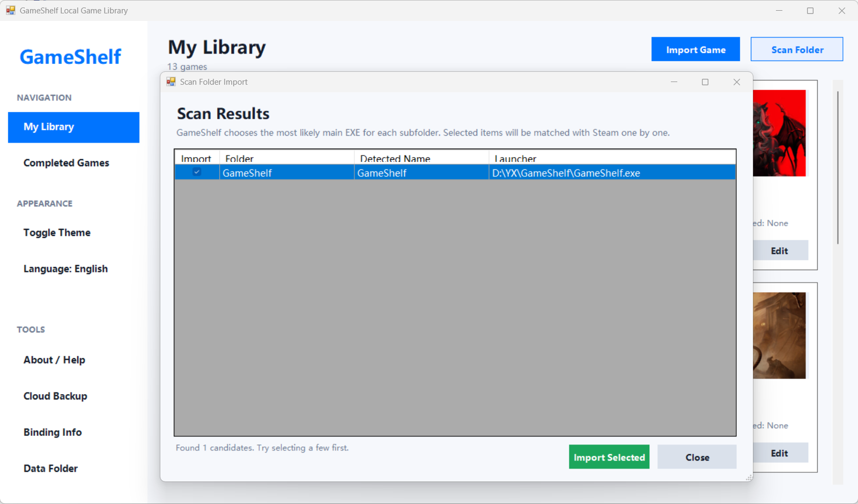858x504 pixels.
Task: Click the Scan Folder button in main window
Action: point(797,49)
